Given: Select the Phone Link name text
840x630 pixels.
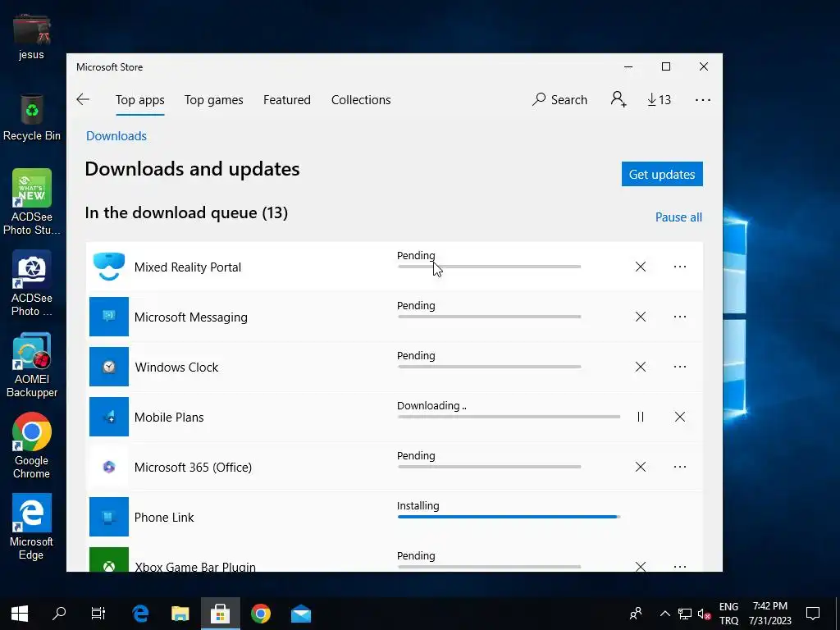Looking at the screenshot, I should tap(164, 517).
